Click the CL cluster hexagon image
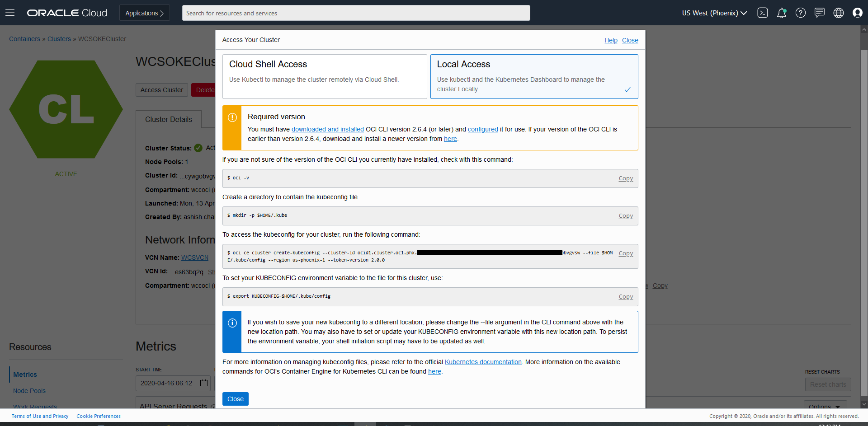This screenshot has height=426, width=868. point(66,109)
